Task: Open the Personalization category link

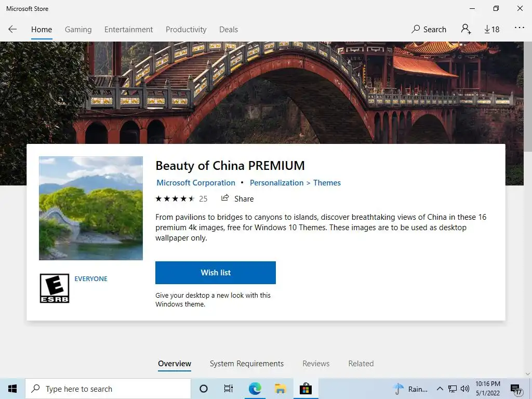Action: pos(276,183)
